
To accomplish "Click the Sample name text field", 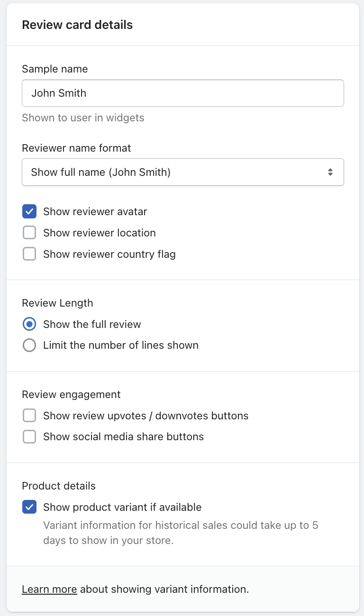I will 182,93.
